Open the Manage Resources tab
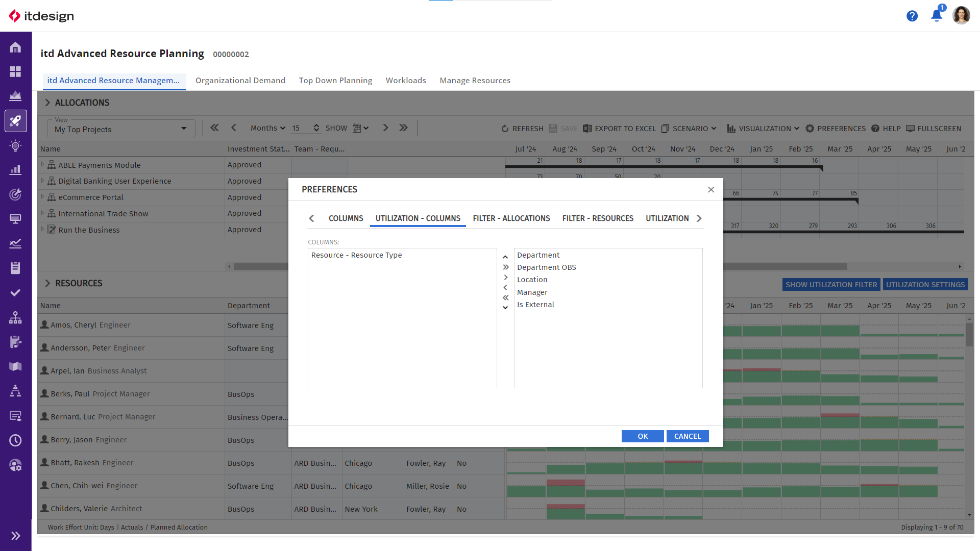The image size is (980, 551). click(x=475, y=81)
